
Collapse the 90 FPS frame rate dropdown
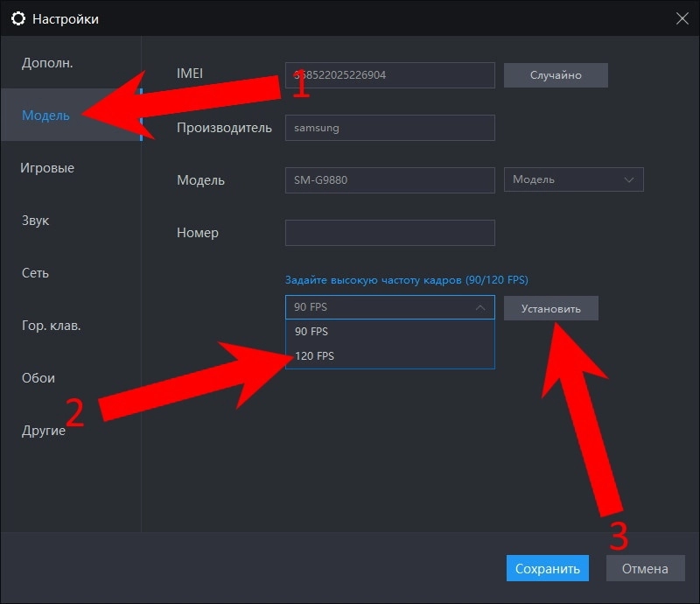coord(389,307)
